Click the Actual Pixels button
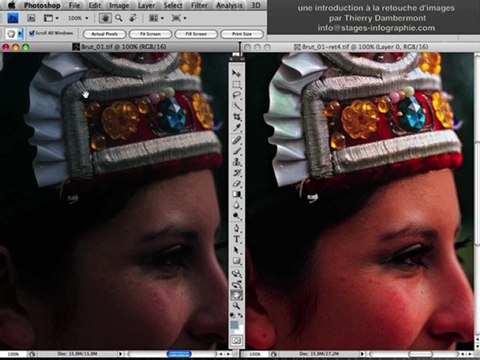This screenshot has width=480, height=360. point(104,34)
